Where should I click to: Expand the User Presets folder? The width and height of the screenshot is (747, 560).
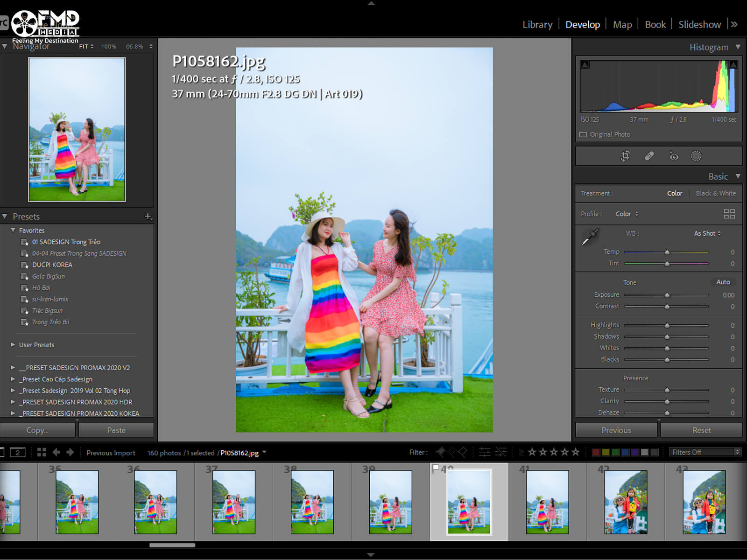click(x=13, y=345)
